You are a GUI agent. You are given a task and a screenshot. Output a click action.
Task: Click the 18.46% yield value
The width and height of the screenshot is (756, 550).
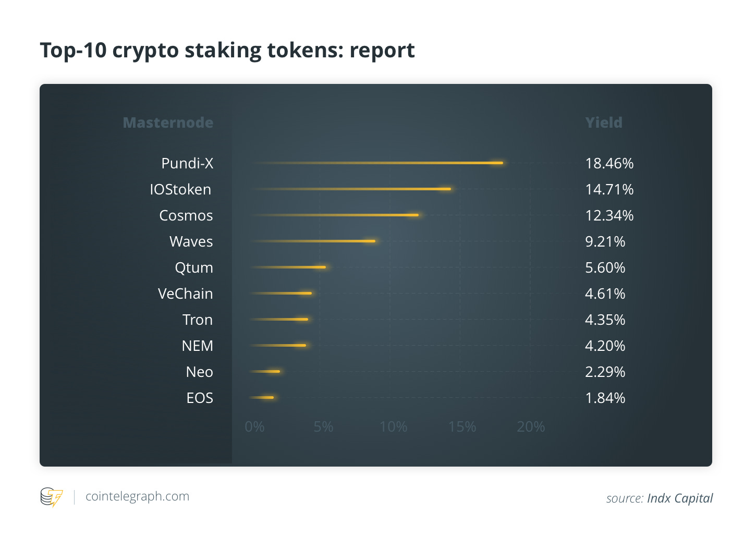609,163
